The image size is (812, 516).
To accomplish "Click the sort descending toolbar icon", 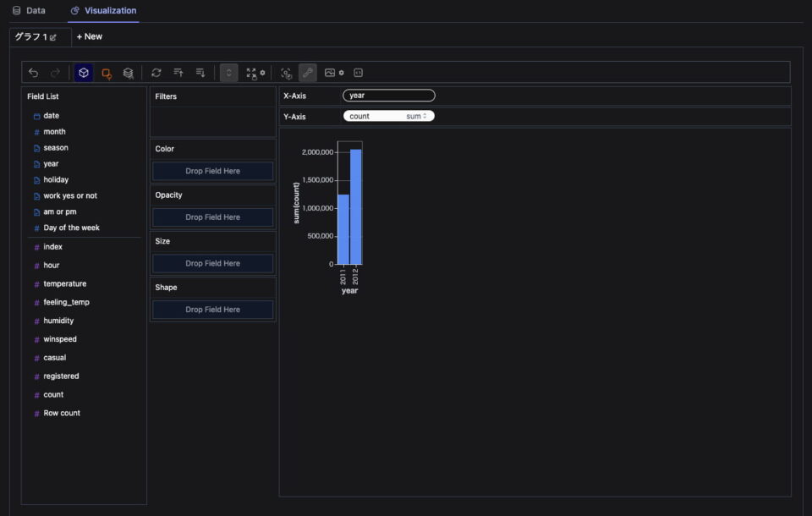I will click(x=200, y=73).
